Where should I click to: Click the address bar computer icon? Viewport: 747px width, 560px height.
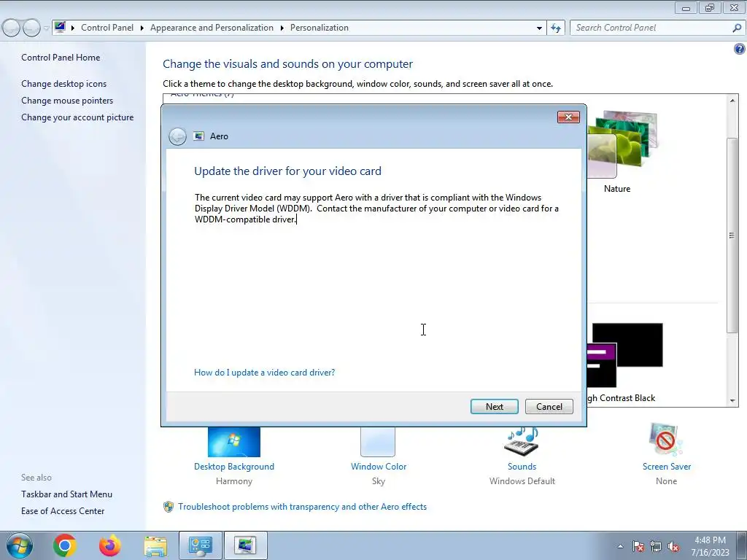[60, 27]
